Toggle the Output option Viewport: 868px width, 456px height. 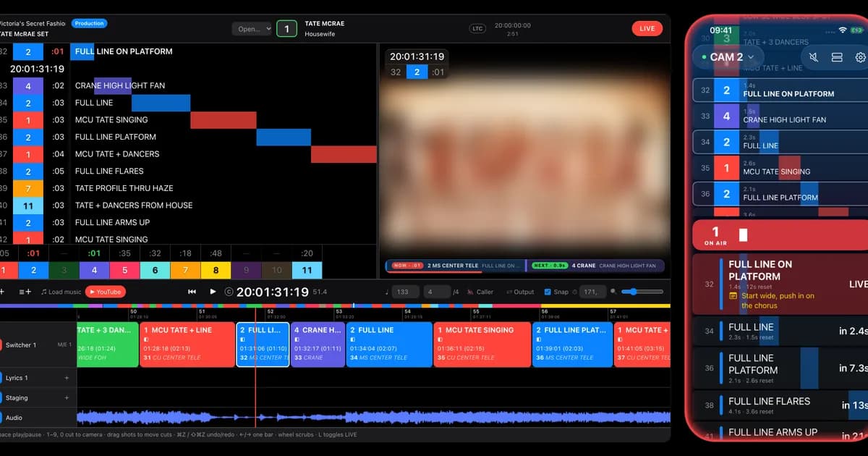[x=519, y=292]
